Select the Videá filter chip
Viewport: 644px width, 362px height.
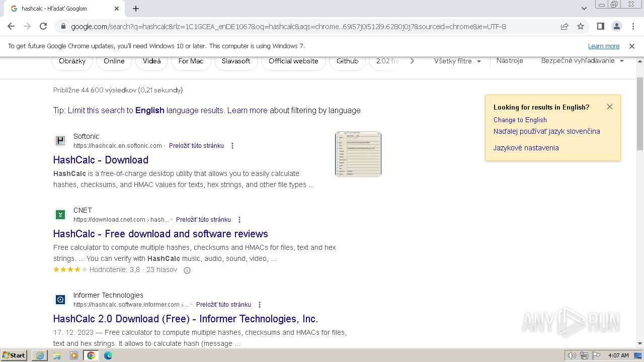(151, 61)
